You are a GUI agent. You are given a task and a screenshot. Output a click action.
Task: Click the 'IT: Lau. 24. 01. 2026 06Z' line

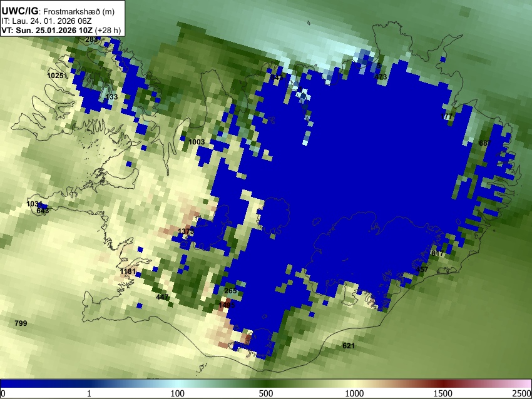46,21
